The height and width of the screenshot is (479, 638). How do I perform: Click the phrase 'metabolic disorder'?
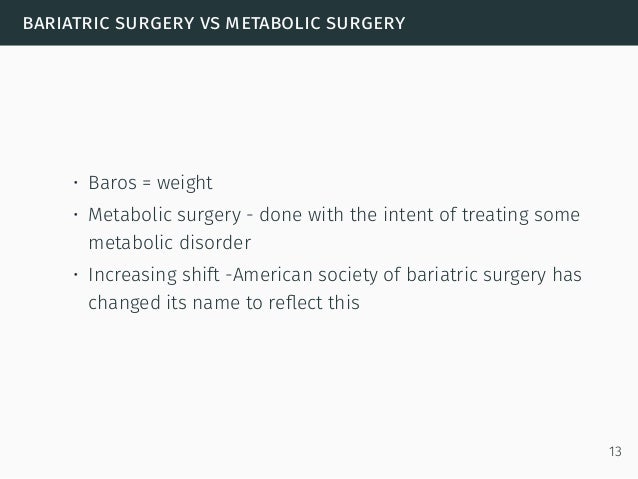pos(170,243)
